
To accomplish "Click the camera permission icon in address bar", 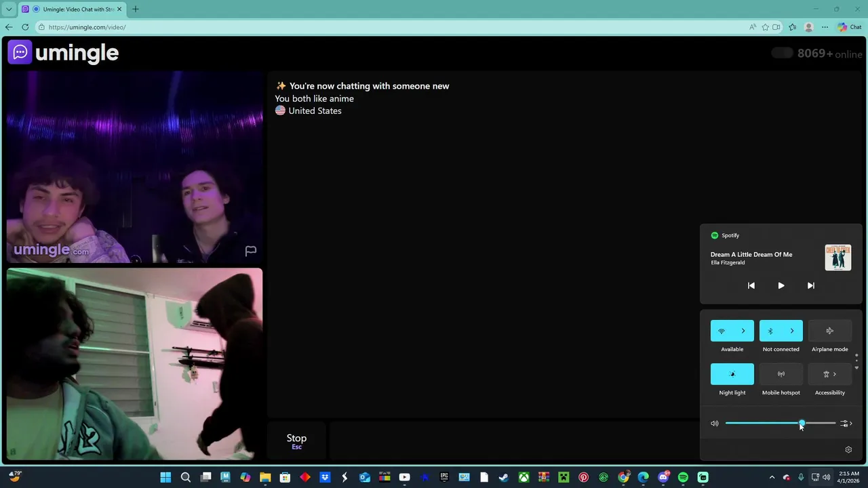I will (776, 27).
